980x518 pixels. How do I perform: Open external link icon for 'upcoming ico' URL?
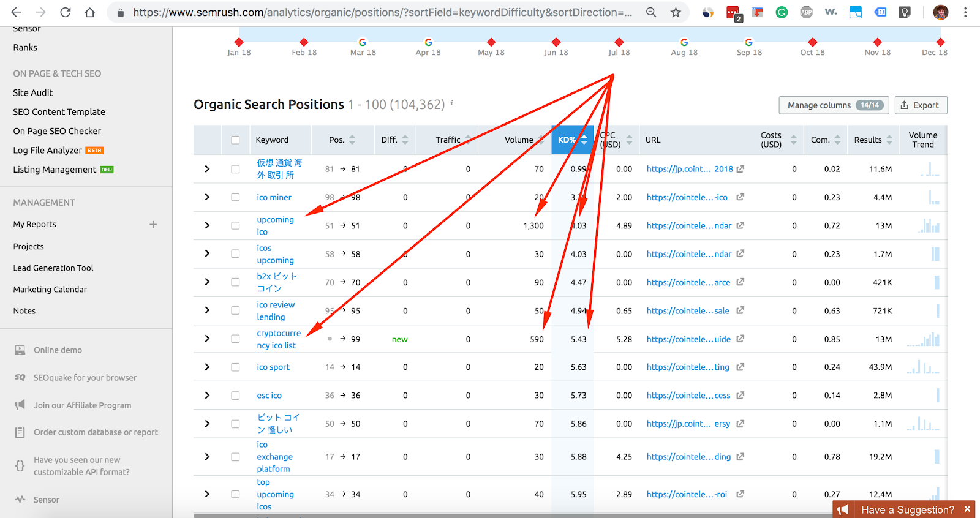click(740, 225)
